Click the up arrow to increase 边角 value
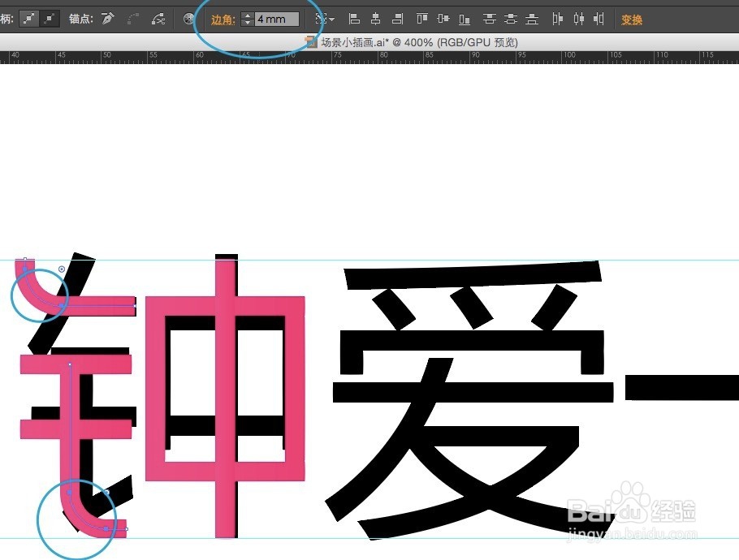Screen dimensions: 739x560 tap(249, 15)
